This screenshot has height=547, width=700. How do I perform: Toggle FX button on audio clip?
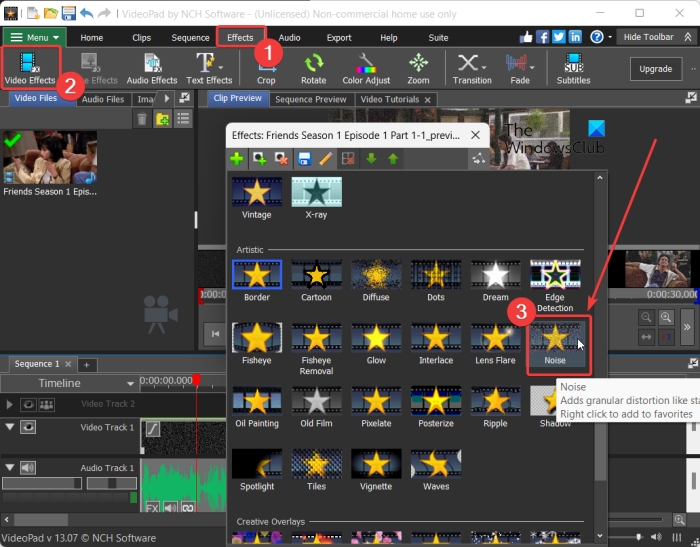coord(152,508)
